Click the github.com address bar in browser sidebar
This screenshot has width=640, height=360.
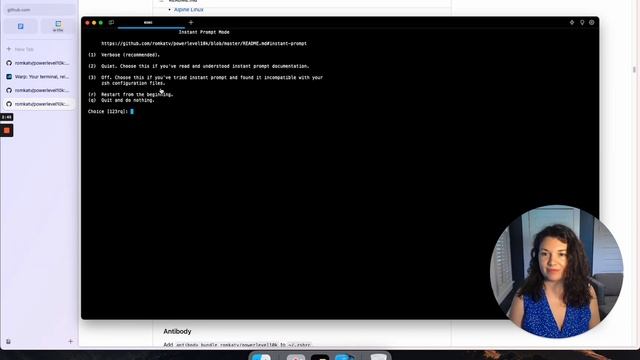coord(39,9)
